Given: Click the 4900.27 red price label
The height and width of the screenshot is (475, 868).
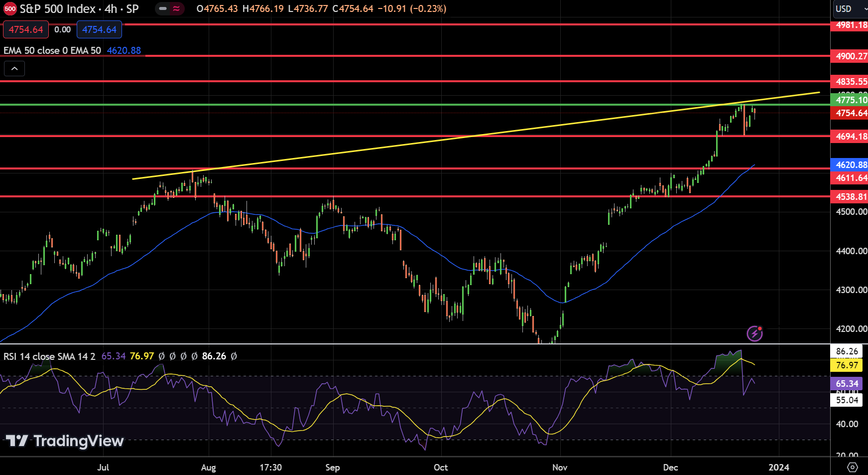Looking at the screenshot, I should coord(849,56).
